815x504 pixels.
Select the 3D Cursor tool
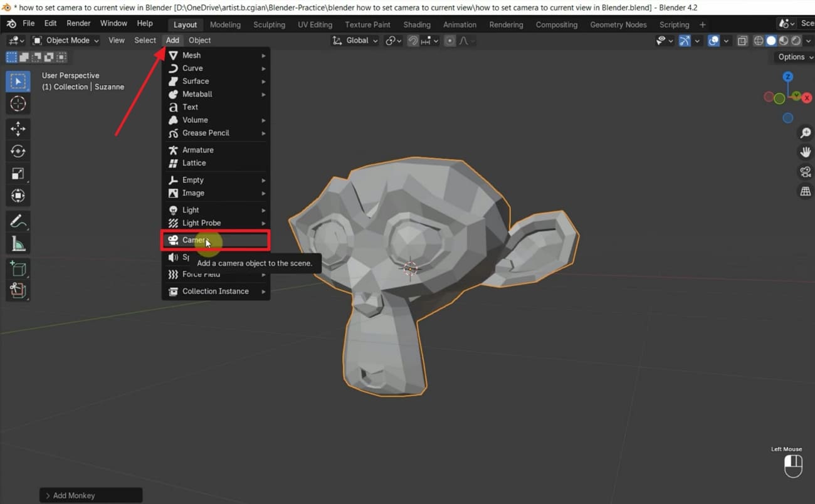18,104
